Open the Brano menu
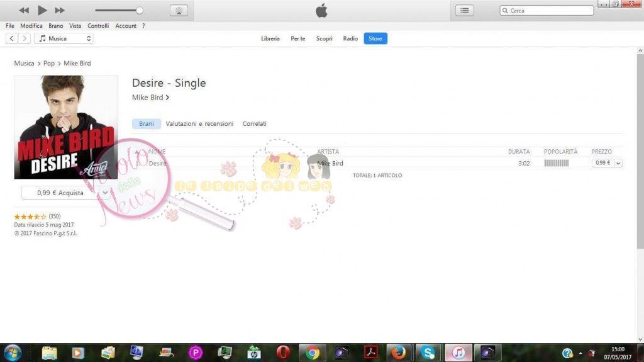The image size is (644, 362). pyautogui.click(x=56, y=26)
